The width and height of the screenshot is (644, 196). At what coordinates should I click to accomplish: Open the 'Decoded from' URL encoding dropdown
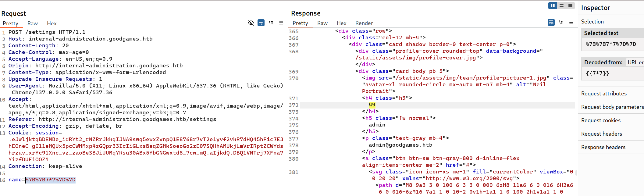[635, 62]
